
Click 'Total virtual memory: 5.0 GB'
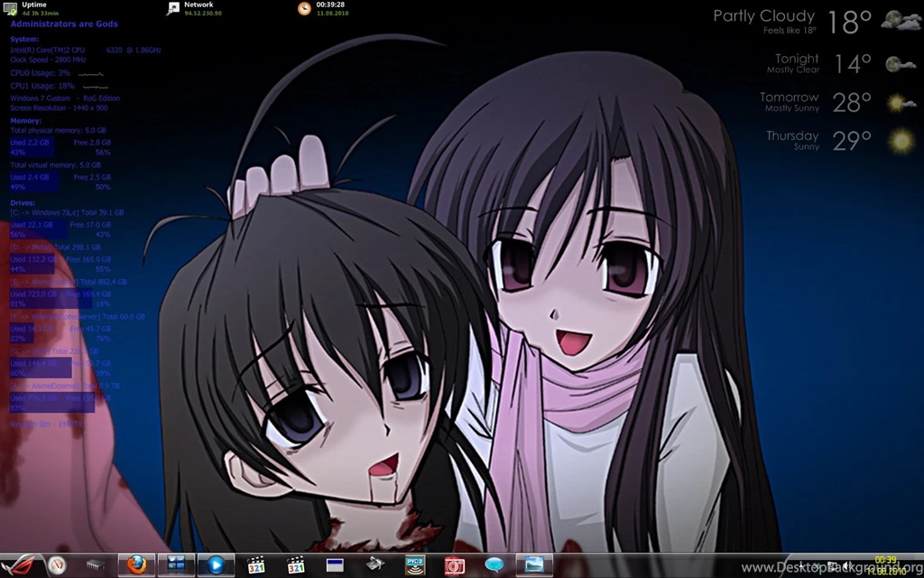(55, 165)
